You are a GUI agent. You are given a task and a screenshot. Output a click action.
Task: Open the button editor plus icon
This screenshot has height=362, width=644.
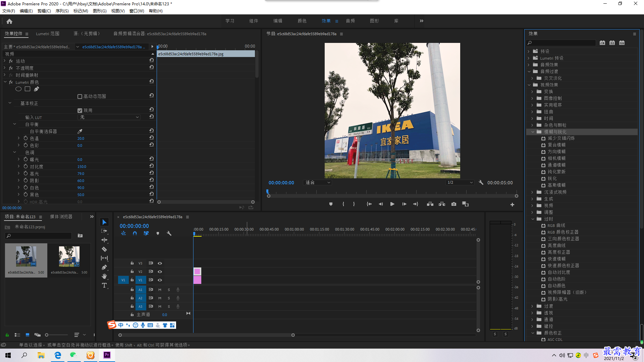(512, 204)
